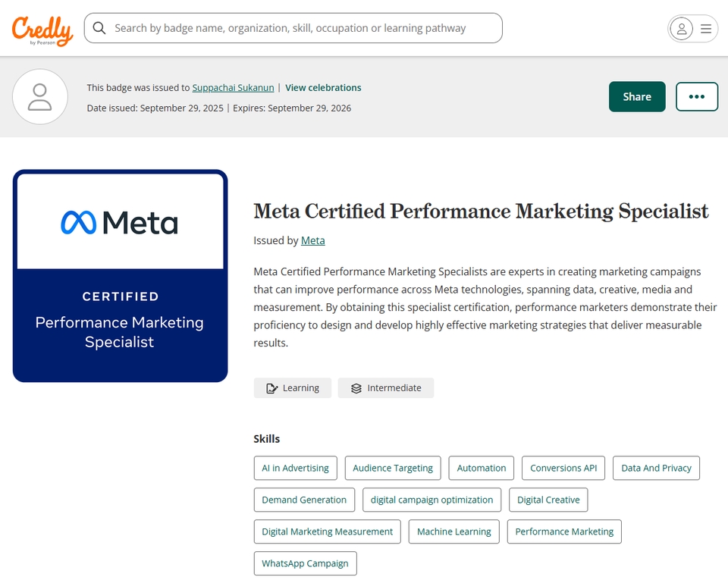Open the user account menu
Image resolution: width=728 pixels, height=580 pixels.
coord(692,29)
